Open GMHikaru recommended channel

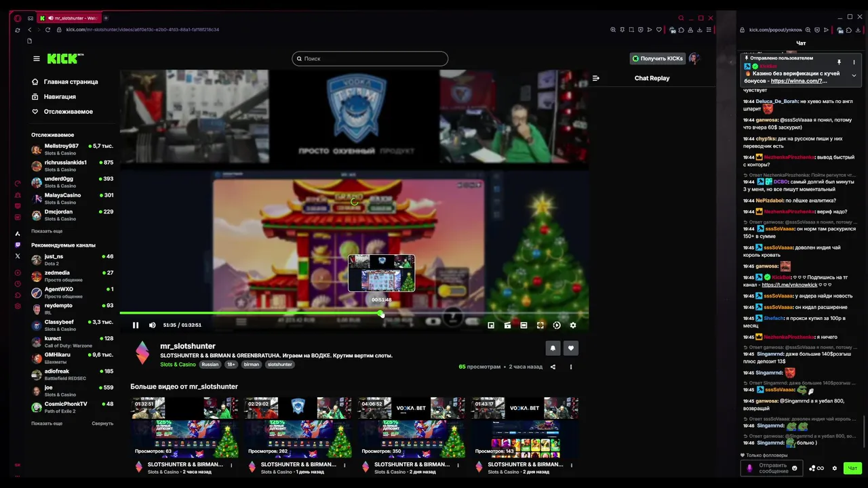tap(73, 358)
